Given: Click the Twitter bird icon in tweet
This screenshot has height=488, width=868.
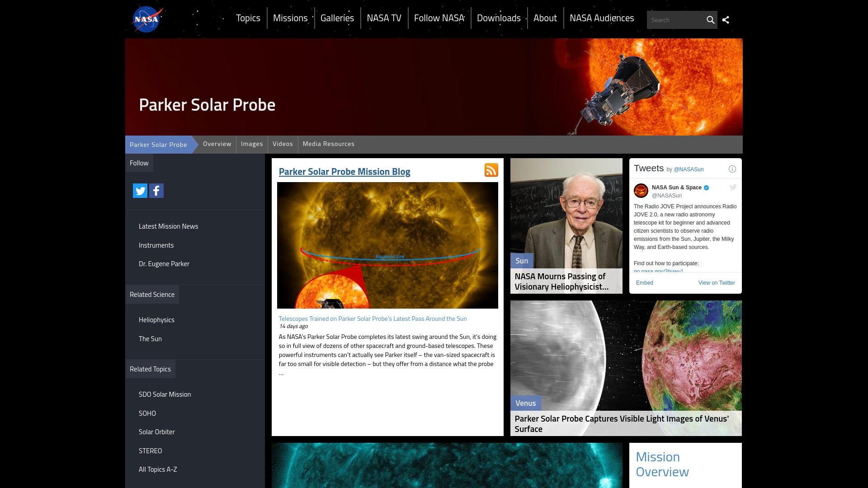Looking at the screenshot, I should 733,187.
